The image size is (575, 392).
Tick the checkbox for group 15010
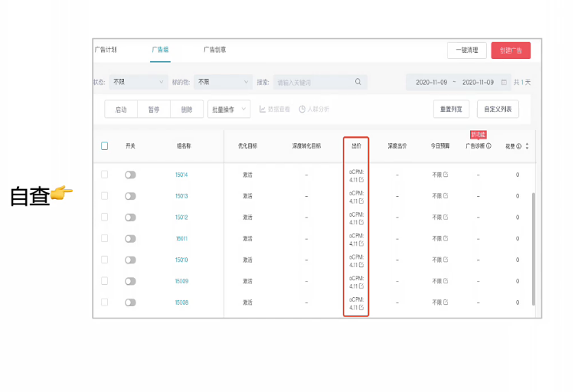[x=105, y=260]
